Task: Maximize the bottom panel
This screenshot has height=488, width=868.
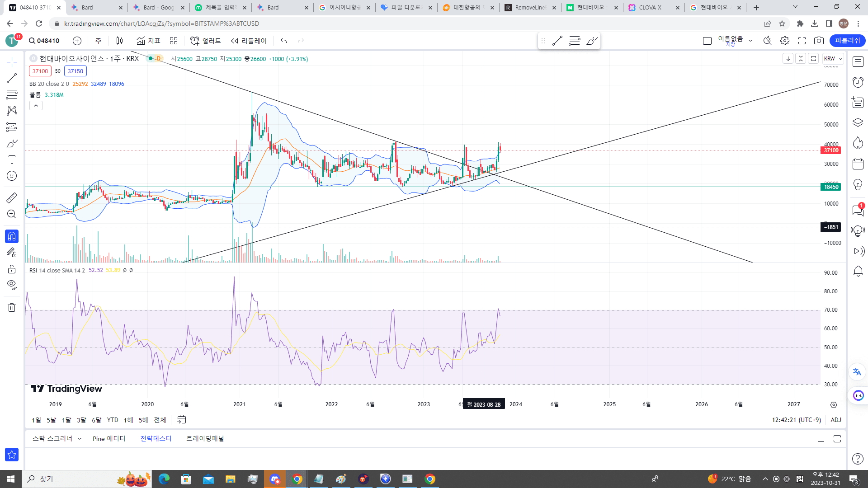Action: (x=837, y=439)
